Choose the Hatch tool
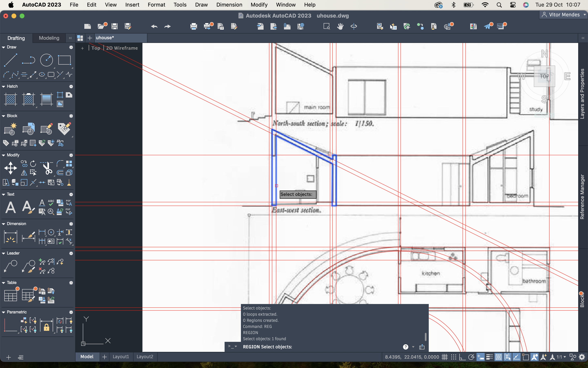This screenshot has width=588, height=368. [10, 100]
